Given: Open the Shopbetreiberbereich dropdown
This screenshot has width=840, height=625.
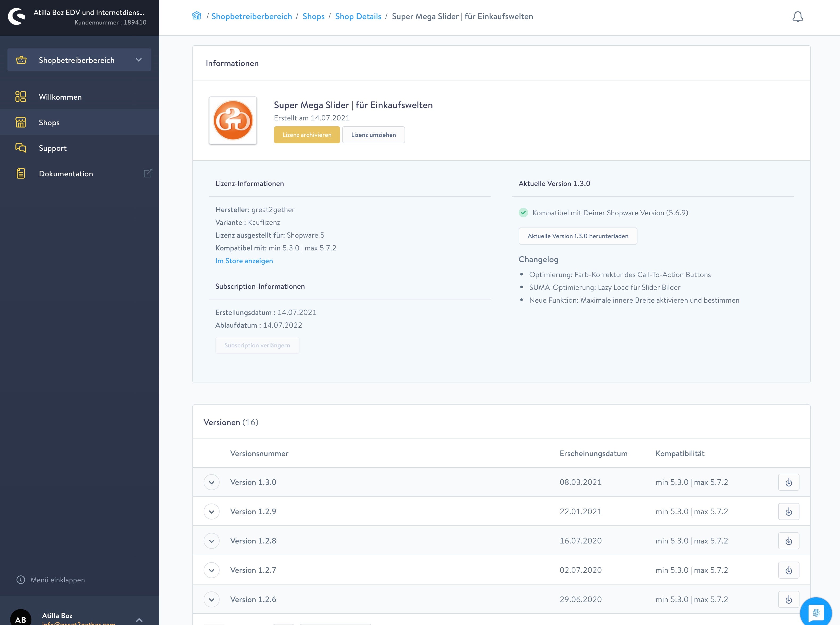Looking at the screenshot, I should pos(79,60).
